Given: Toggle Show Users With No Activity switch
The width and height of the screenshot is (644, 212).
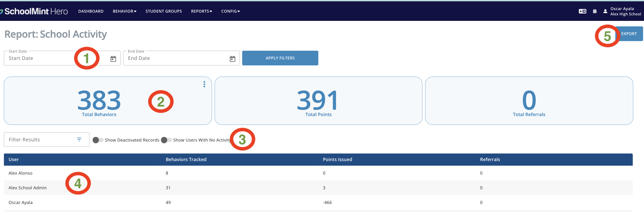Looking at the screenshot, I should (166, 140).
